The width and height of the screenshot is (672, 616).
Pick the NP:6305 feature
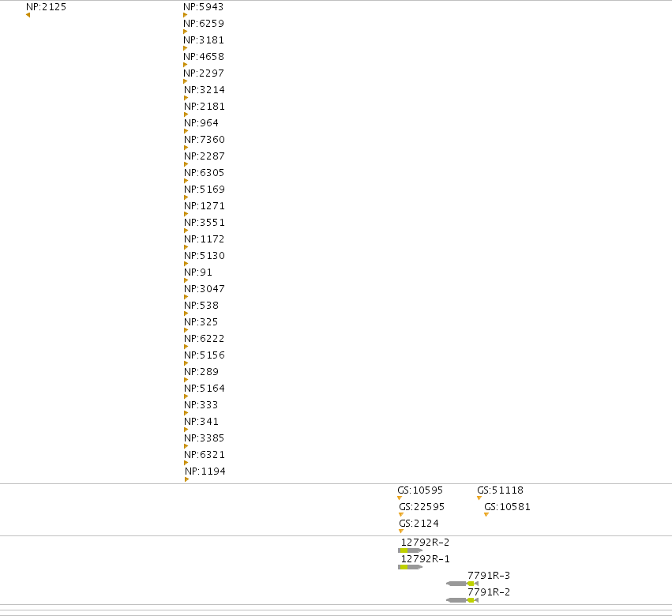pos(205,173)
